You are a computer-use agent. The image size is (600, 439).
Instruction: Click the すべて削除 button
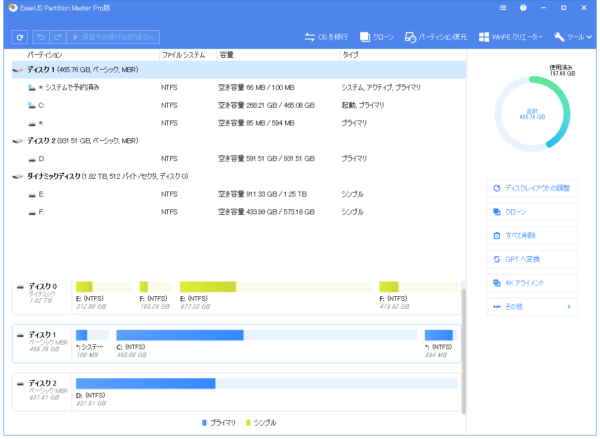(531, 235)
